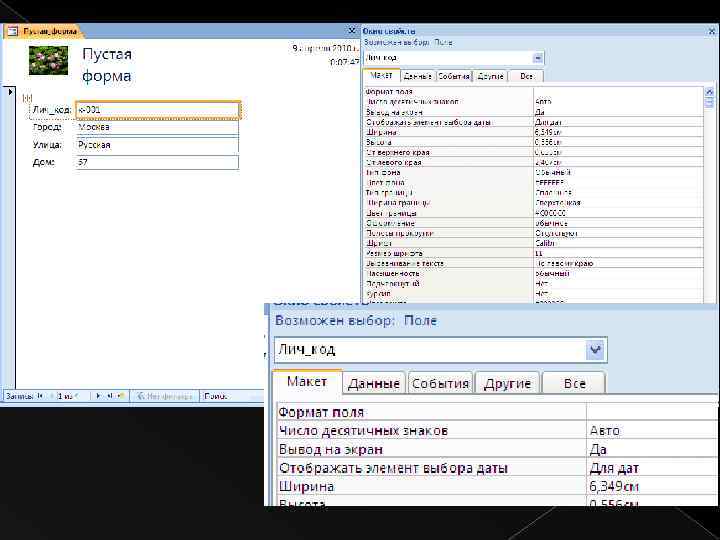The width and height of the screenshot is (720, 540).
Task: Click the Calibri font value in small property sheet
Action: coord(545,243)
